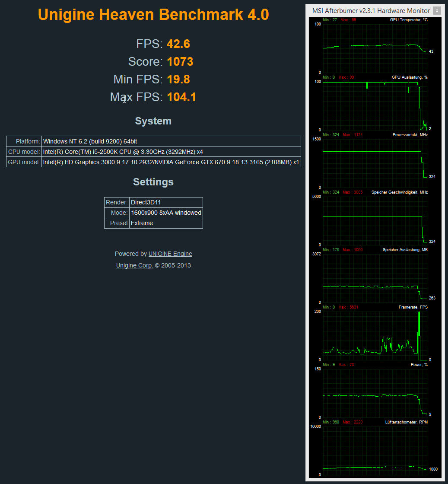448x484 pixels.
Task: Click the current memory usage value 263
Action: (x=432, y=298)
